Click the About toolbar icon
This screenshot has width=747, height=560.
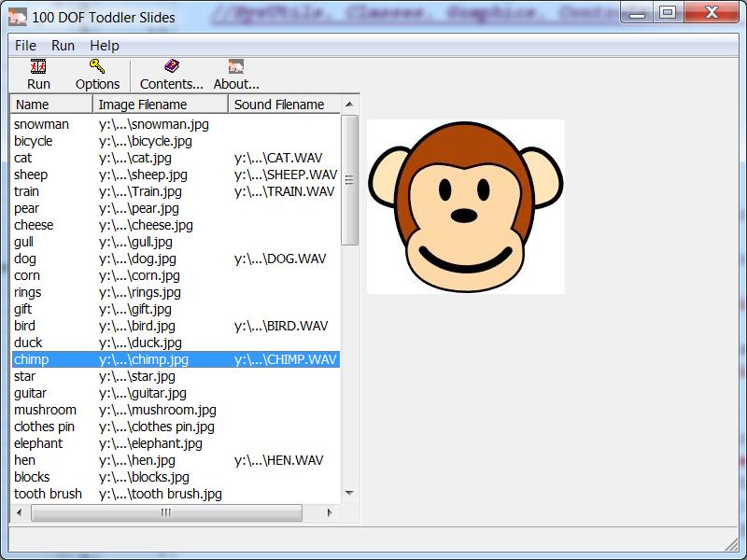point(235,66)
